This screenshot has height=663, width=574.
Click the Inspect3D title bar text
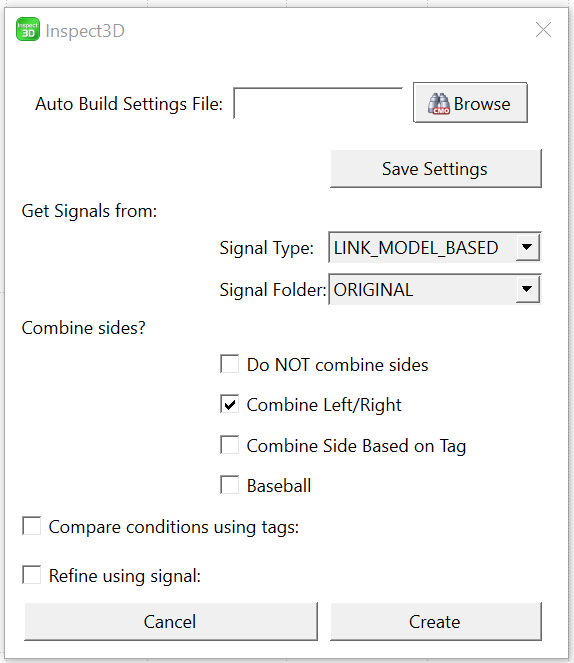pos(85,31)
